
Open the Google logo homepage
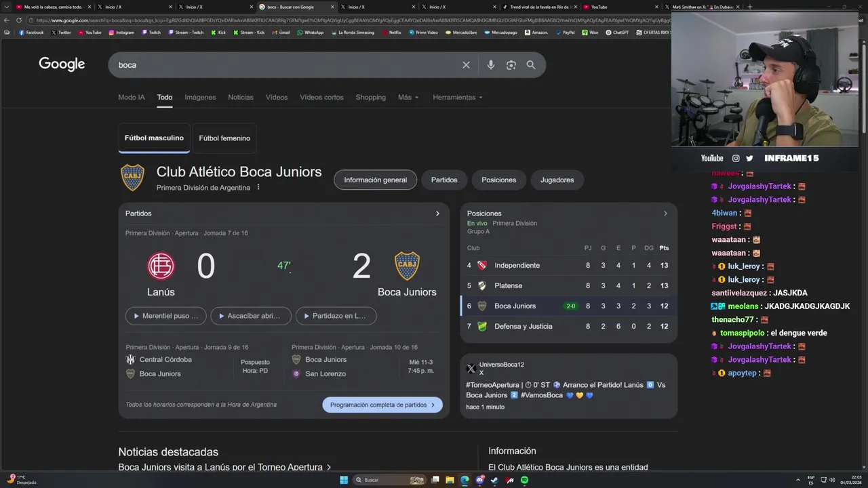pyautogui.click(x=62, y=64)
